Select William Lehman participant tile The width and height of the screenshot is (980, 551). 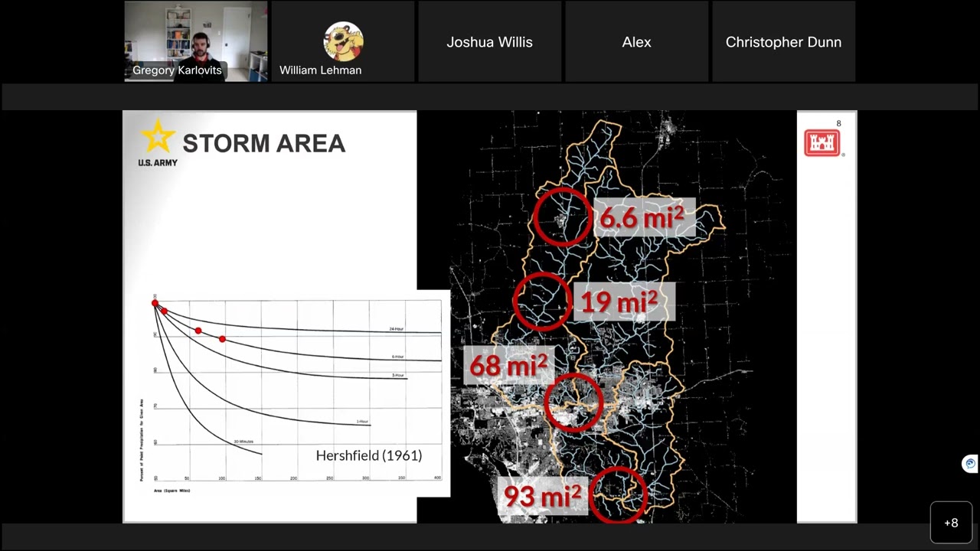(343, 41)
